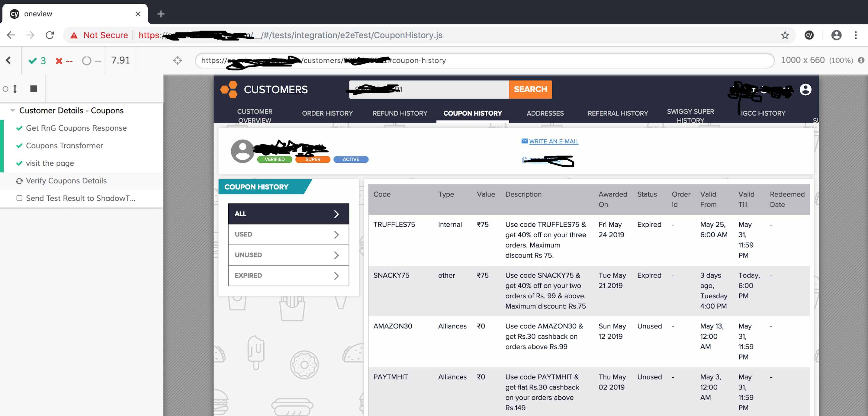Click the SEARCH button
Viewport: 868px width, 416px height.
[x=530, y=89]
